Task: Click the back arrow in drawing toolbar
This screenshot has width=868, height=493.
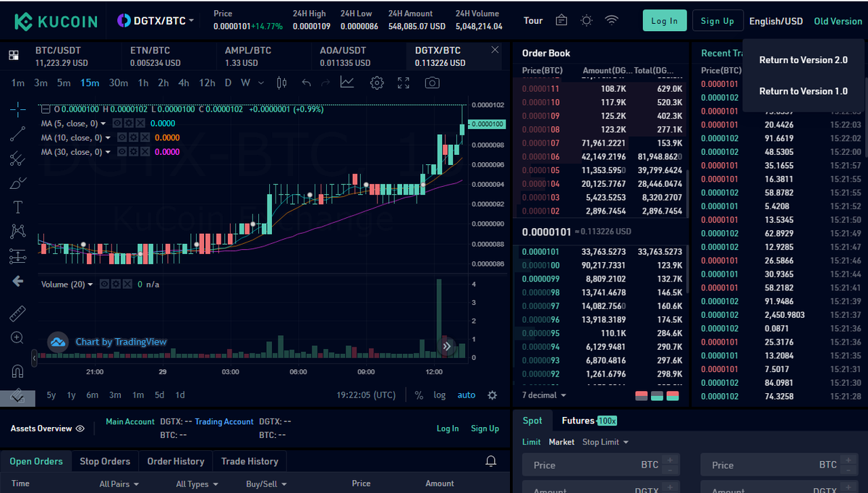Action: [18, 281]
